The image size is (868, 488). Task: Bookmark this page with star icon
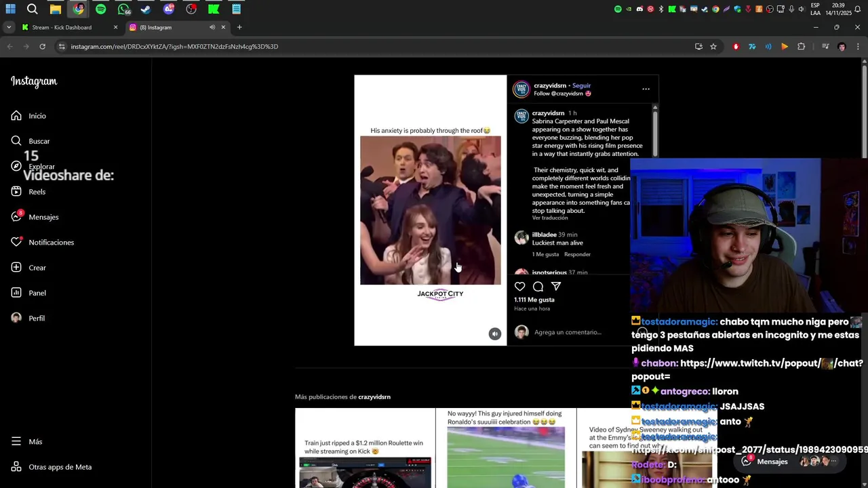click(x=713, y=47)
